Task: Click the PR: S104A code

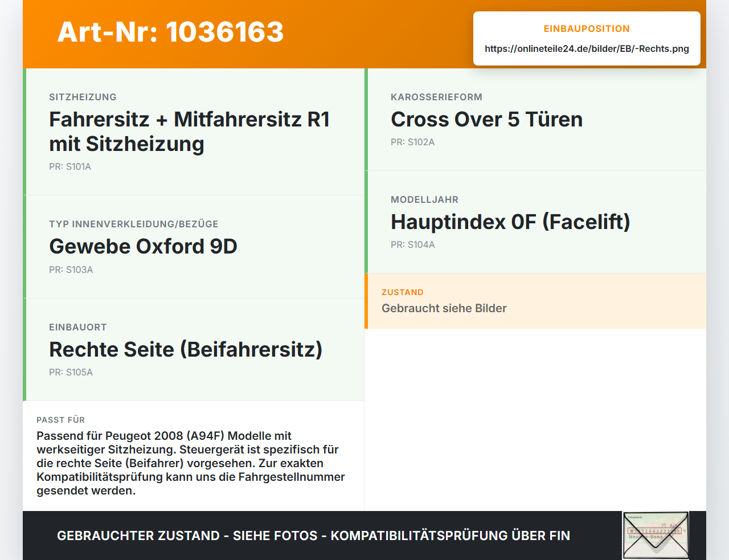Action: pyautogui.click(x=412, y=245)
